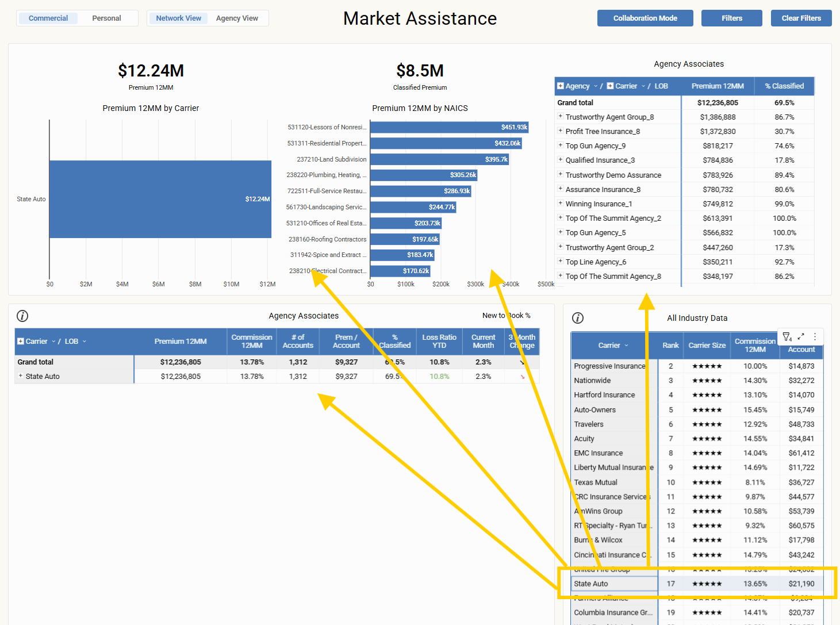This screenshot has width=840, height=625.
Task: Expand Trustworthy Agent Group_8 row
Action: click(561, 117)
